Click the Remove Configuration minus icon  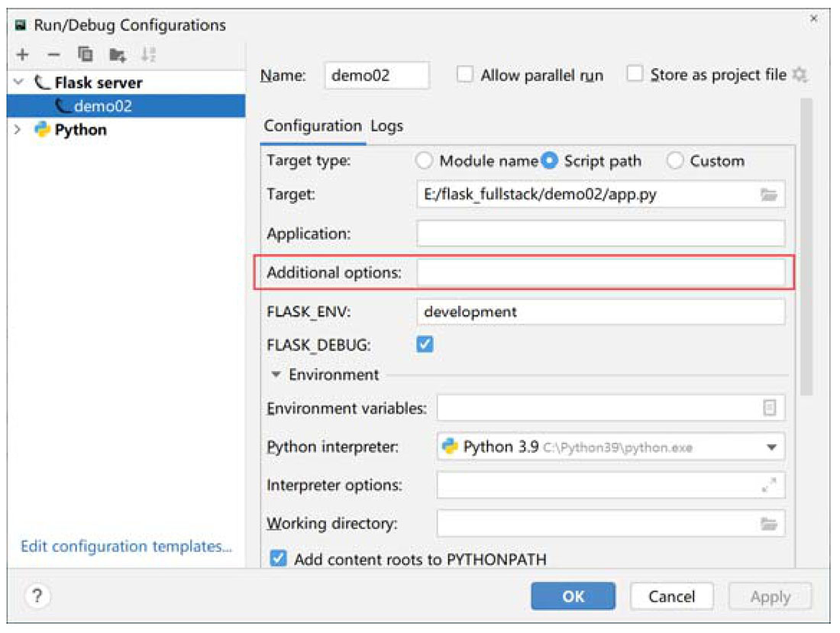pyautogui.click(x=53, y=54)
